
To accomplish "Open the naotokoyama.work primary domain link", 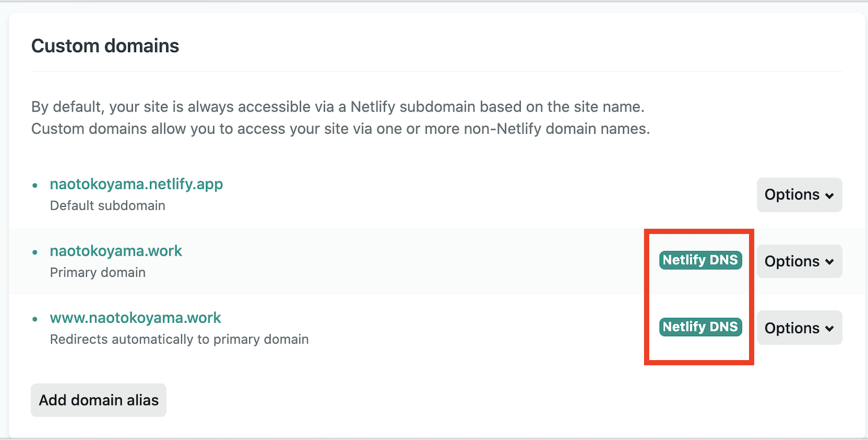I will [x=116, y=252].
